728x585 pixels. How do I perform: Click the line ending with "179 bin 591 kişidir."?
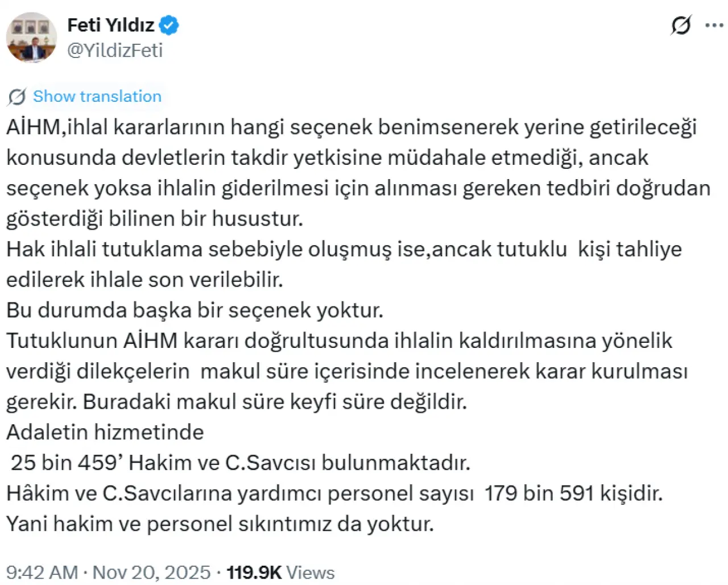tap(334, 493)
